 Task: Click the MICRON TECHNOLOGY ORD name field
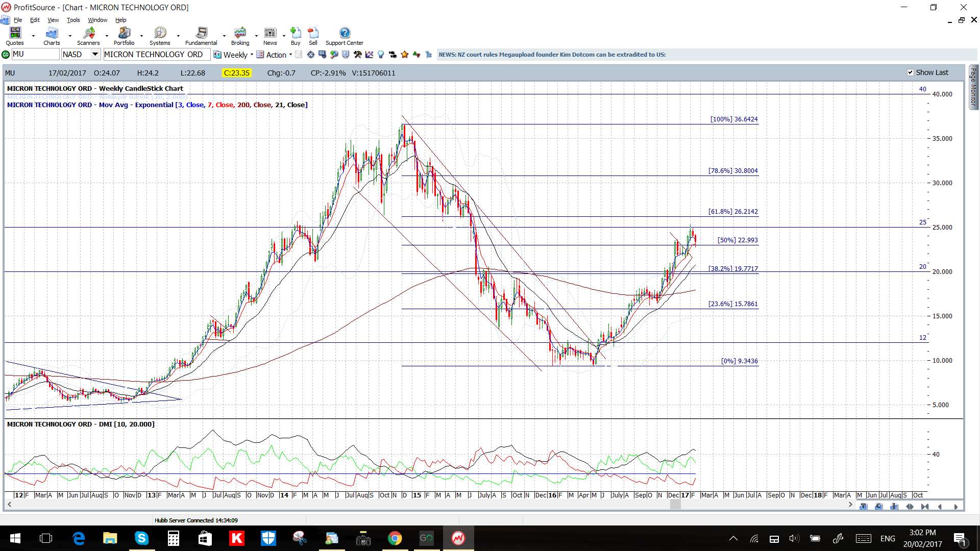(157, 54)
